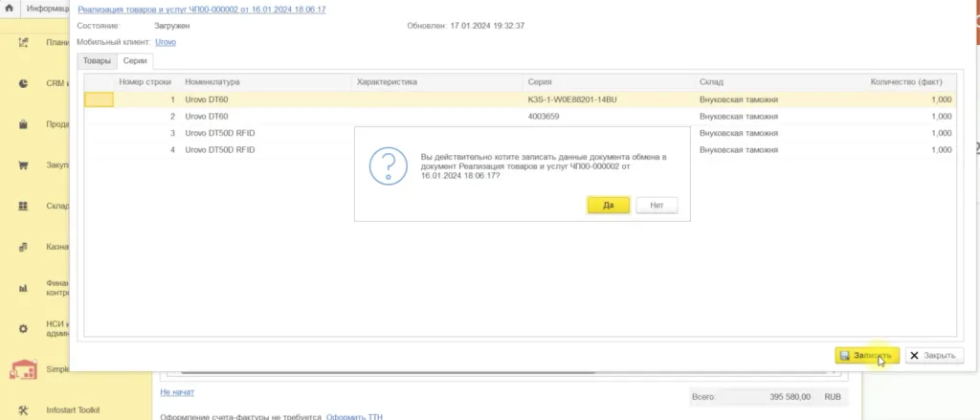Image resolution: width=980 pixels, height=420 pixels.
Task: Open Infostart Toolkit tools icon
Action: pos(23,410)
